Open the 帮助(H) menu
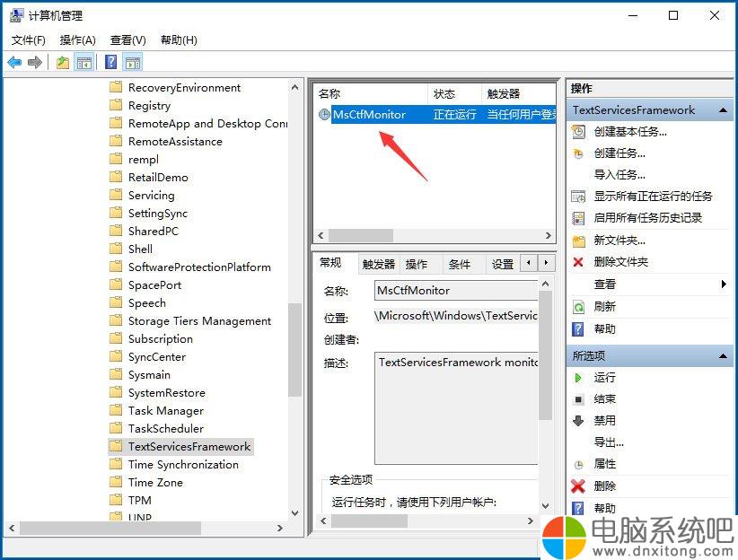The height and width of the screenshot is (560, 738). click(x=179, y=40)
